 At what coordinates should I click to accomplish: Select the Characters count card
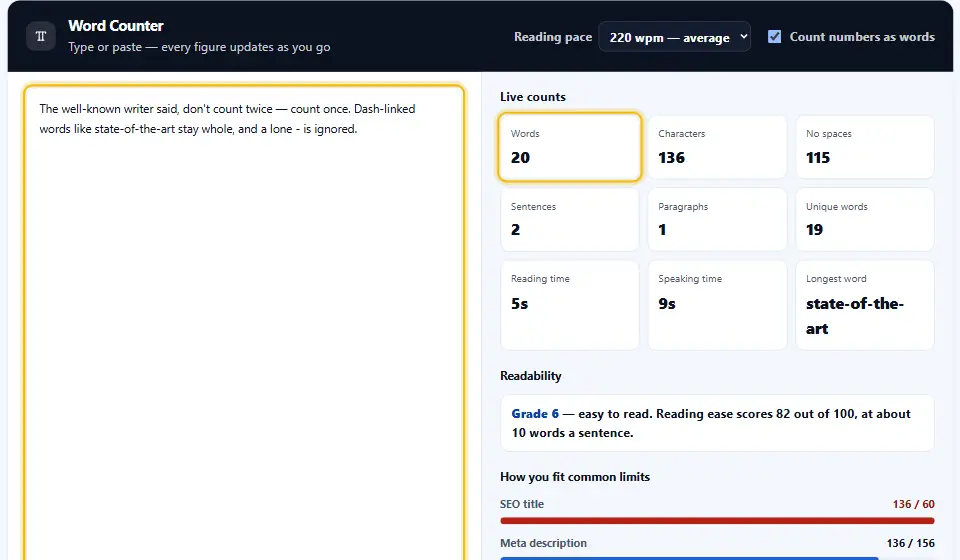pyautogui.click(x=717, y=147)
